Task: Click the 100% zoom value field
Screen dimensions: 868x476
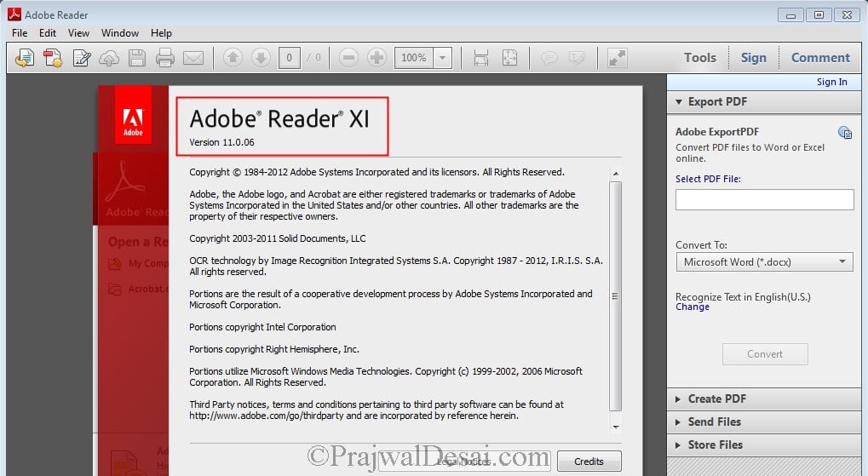Action: [x=413, y=58]
